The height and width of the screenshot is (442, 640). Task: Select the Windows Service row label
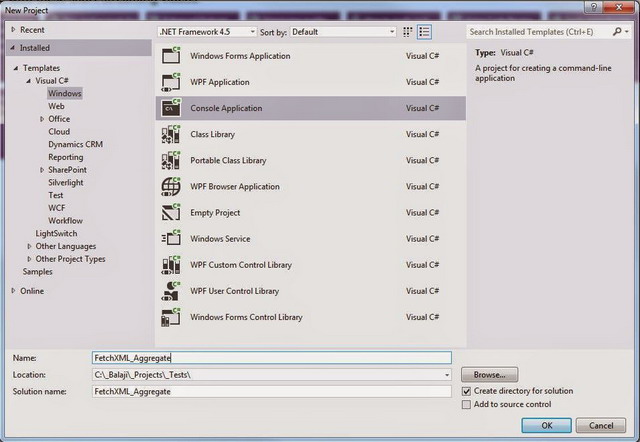220,239
